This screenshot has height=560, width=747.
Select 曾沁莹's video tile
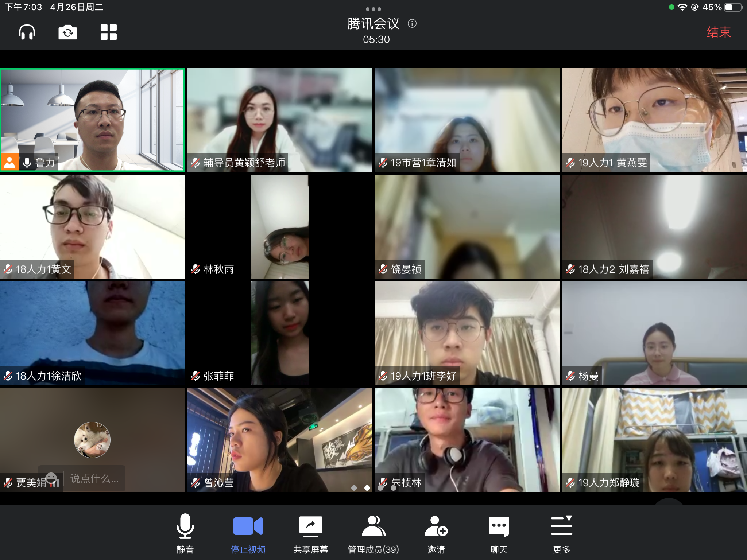pos(280,440)
